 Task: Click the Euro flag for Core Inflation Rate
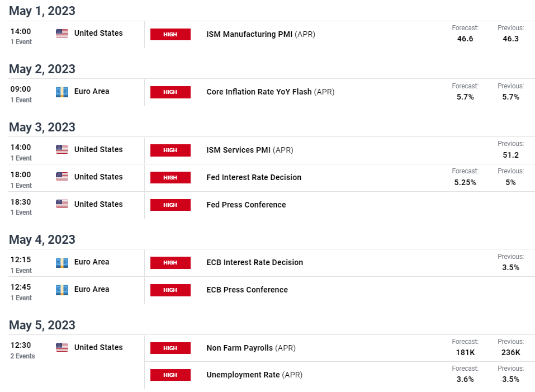point(61,92)
